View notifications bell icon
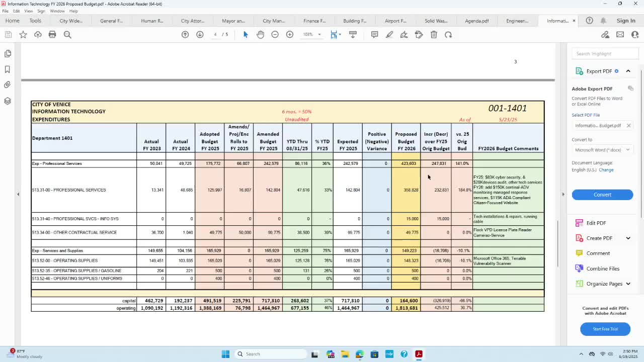The width and height of the screenshot is (644, 362). [603, 21]
